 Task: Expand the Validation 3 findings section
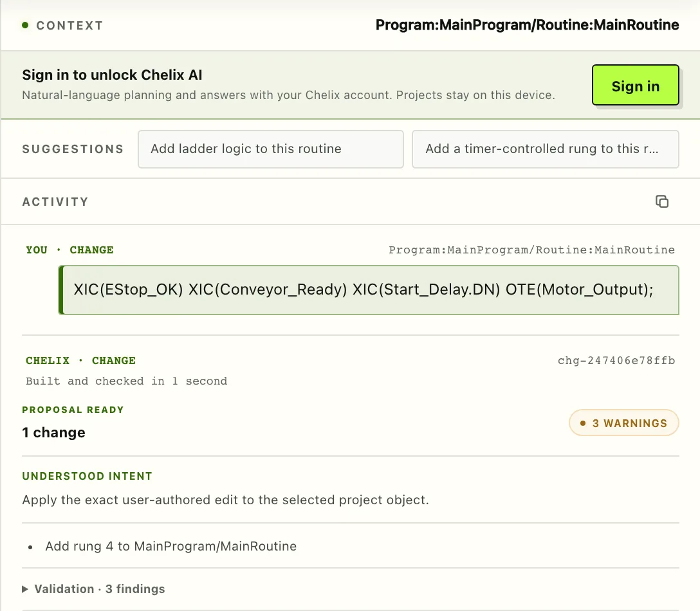point(94,588)
